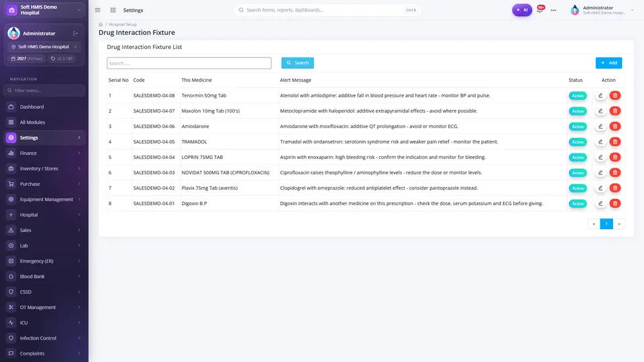Viewport: 644px width, 362px height.
Task: Open All Modules in the sidebar
Action: [44, 122]
